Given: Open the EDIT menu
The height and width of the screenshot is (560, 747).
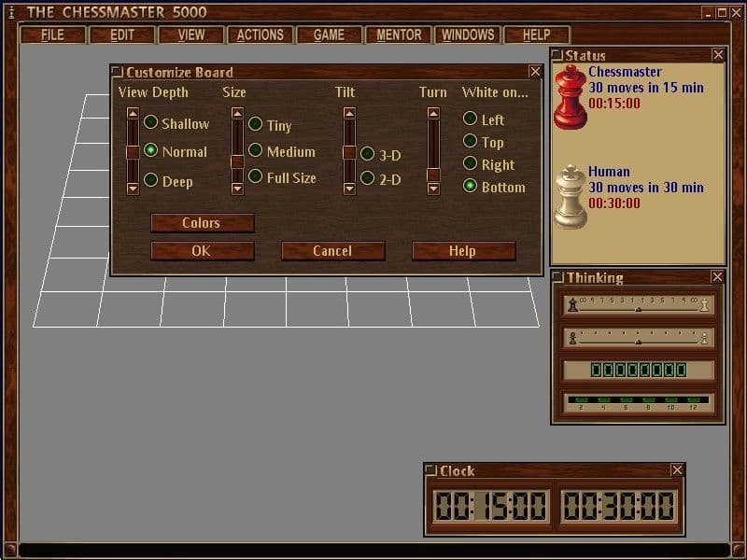Looking at the screenshot, I should pos(122,35).
